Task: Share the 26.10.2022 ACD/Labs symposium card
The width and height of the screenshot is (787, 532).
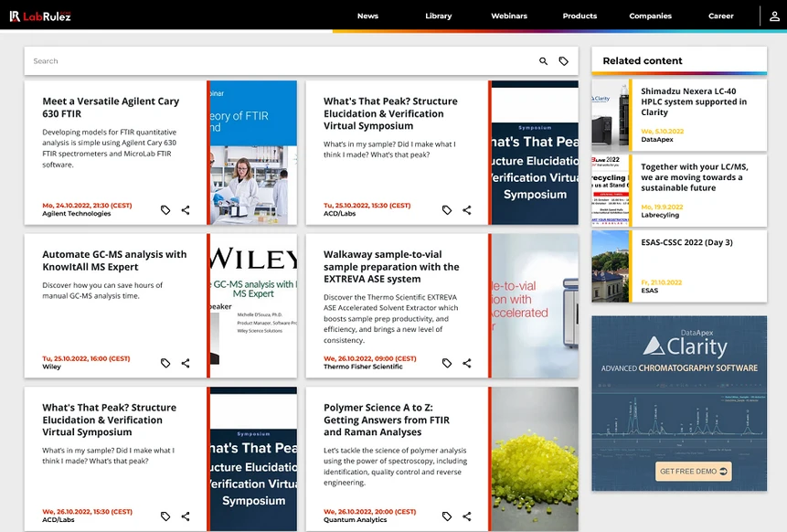Action: (x=186, y=516)
